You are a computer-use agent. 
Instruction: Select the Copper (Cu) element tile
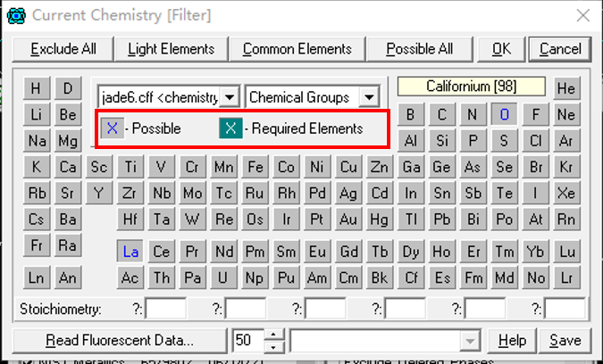[x=348, y=167]
